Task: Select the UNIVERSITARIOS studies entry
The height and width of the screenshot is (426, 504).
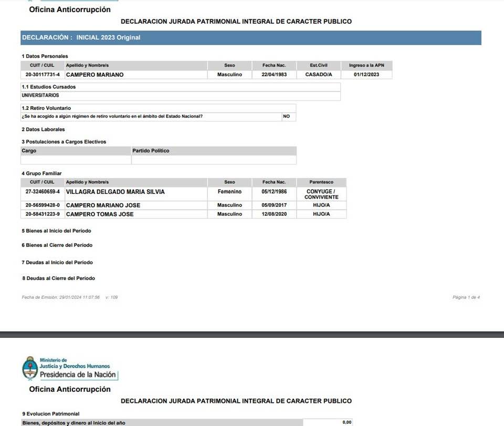Action: pos(40,96)
